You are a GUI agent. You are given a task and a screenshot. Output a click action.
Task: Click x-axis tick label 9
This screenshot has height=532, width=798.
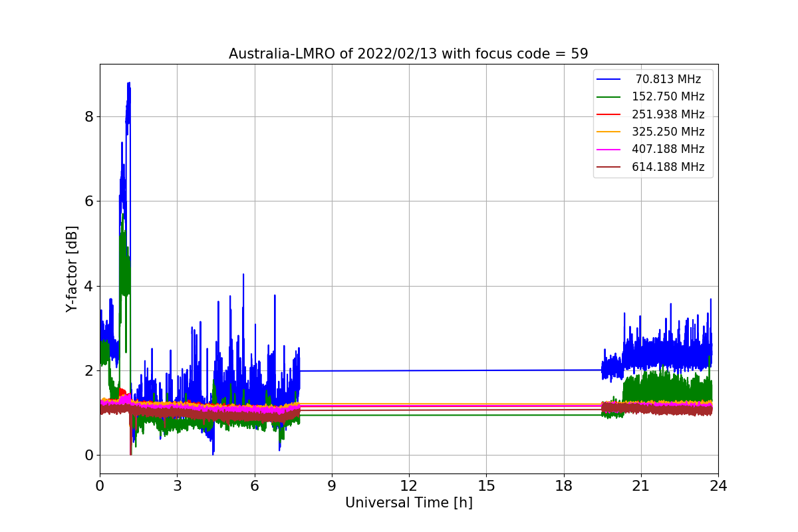(332, 486)
